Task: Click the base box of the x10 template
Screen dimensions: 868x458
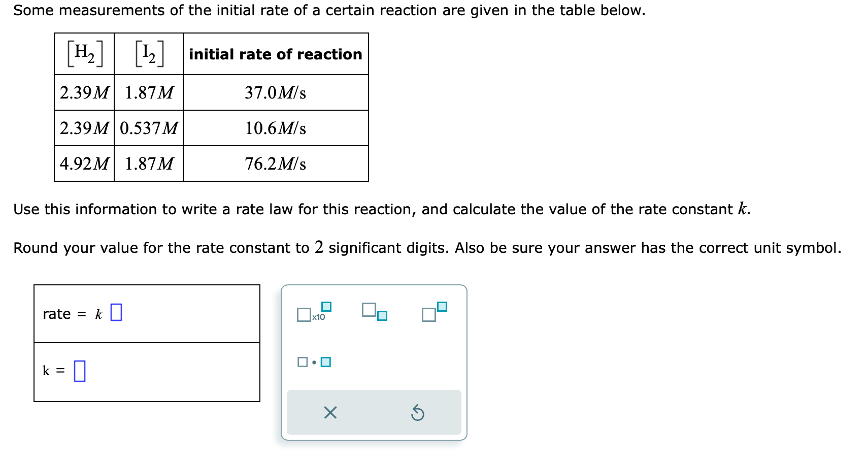Action: click(x=303, y=315)
